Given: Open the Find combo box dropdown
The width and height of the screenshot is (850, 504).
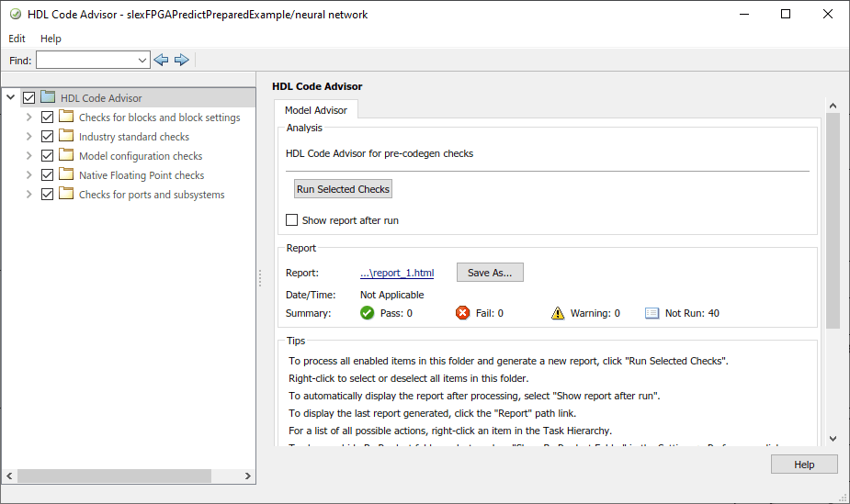Looking at the screenshot, I should [x=142, y=60].
